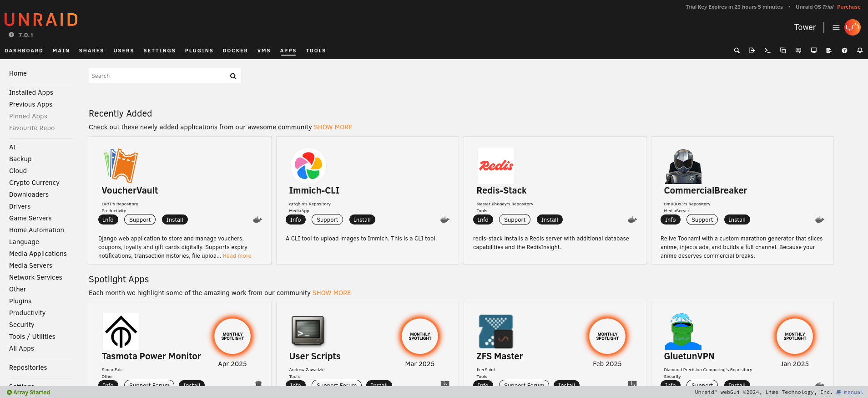The height and width of the screenshot is (398, 868).
Task: Open the Tools tab
Action: [x=316, y=51]
